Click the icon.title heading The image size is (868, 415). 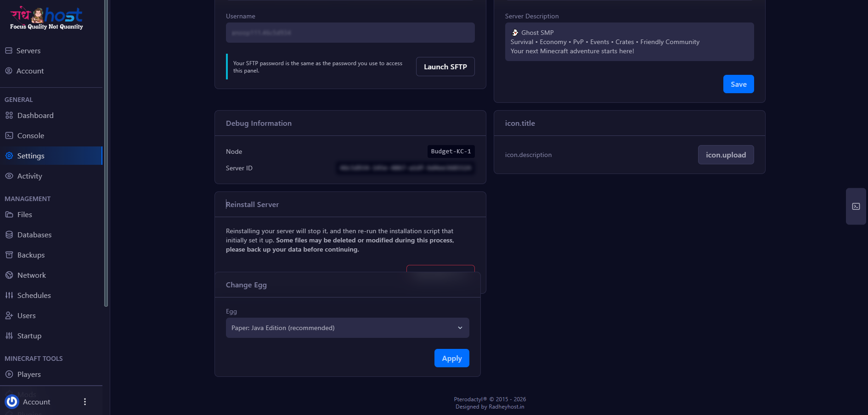[x=520, y=123]
